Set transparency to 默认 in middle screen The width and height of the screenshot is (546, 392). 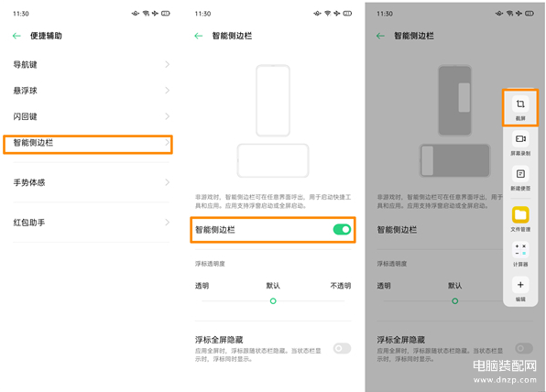273,286
